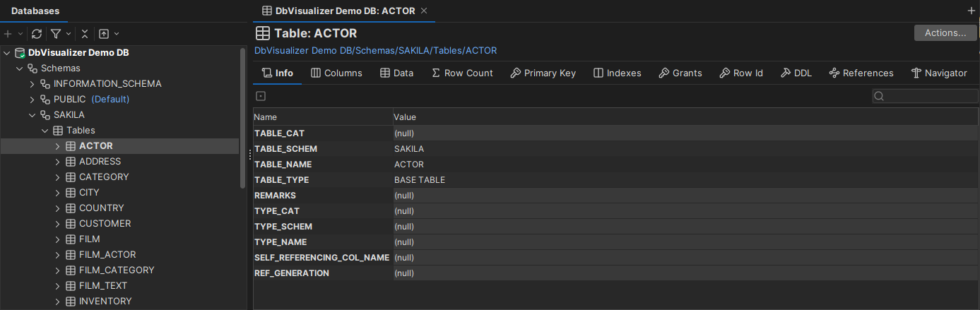
Task: Select the SELF_REFERENCING_COL_NAME row label
Action: click(321, 258)
